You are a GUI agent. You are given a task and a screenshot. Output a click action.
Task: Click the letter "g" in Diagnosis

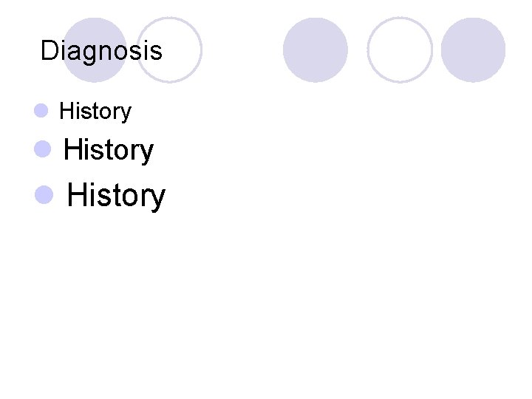91,54
